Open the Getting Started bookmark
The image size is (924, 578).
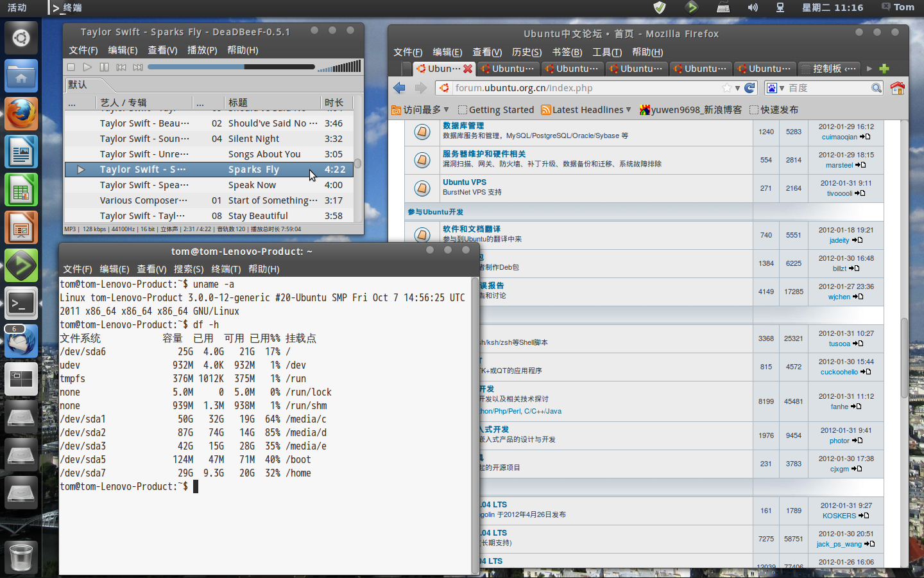496,110
